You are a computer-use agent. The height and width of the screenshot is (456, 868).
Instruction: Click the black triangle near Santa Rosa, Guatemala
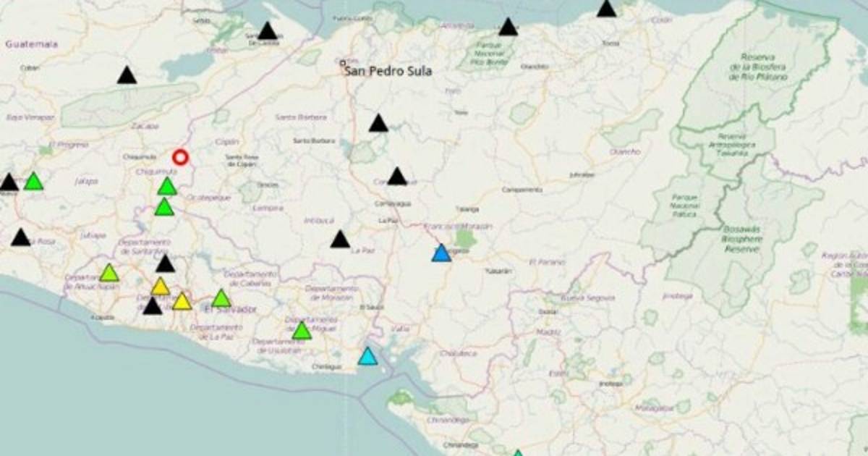(x=21, y=237)
